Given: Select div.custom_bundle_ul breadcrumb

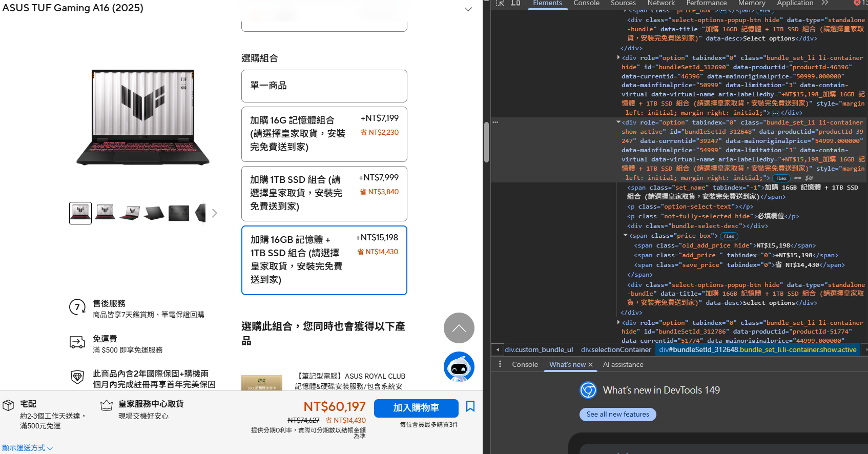Looking at the screenshot, I should 539,350.
